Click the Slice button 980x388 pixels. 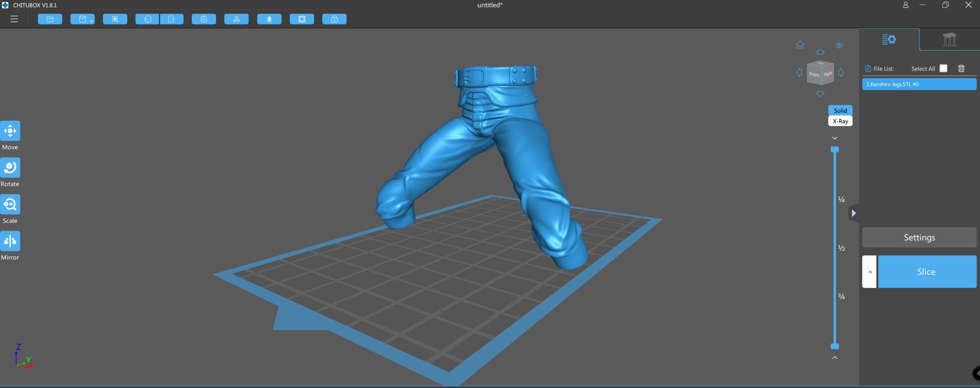coord(927,272)
